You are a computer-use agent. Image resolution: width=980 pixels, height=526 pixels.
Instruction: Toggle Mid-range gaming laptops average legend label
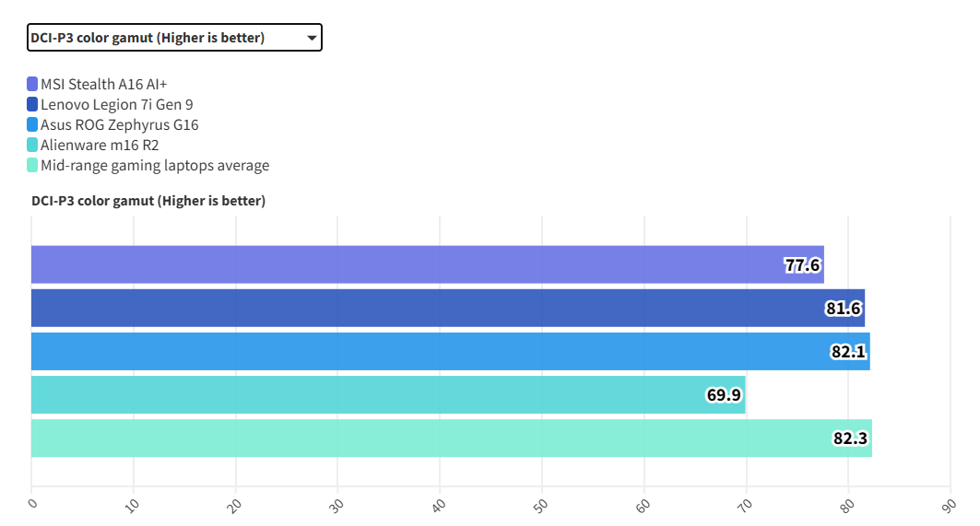155,165
